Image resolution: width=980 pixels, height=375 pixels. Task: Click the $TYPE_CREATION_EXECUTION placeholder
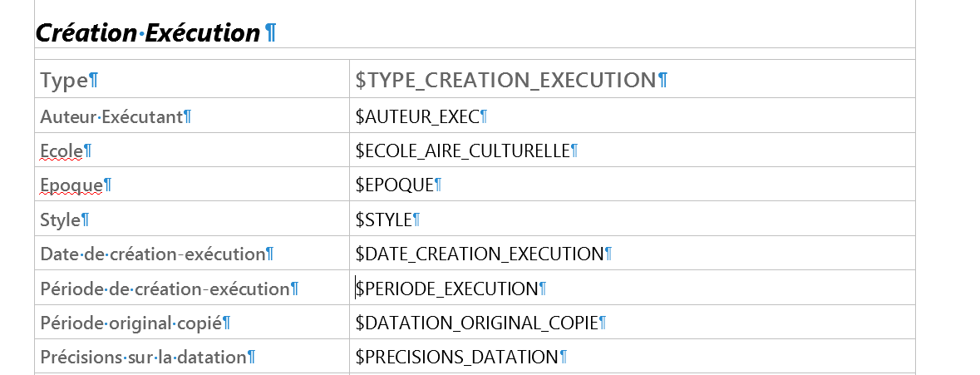(505, 80)
